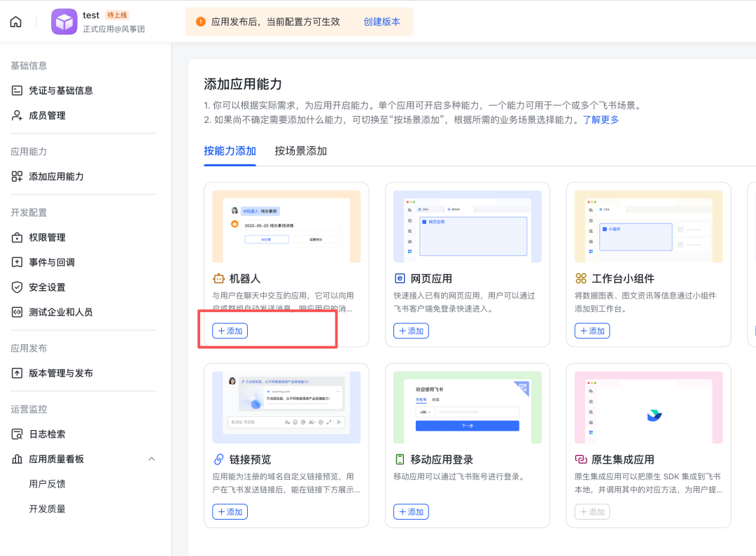This screenshot has width=756, height=556.
Task: Click the 事件与回调 icon
Action: 17,262
